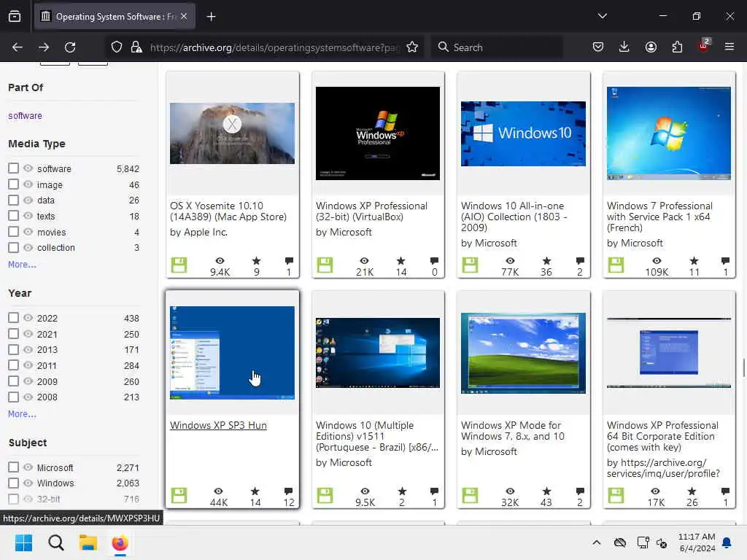The height and width of the screenshot is (560, 747).
Task: Open a new browser tab
Action: click(x=211, y=17)
